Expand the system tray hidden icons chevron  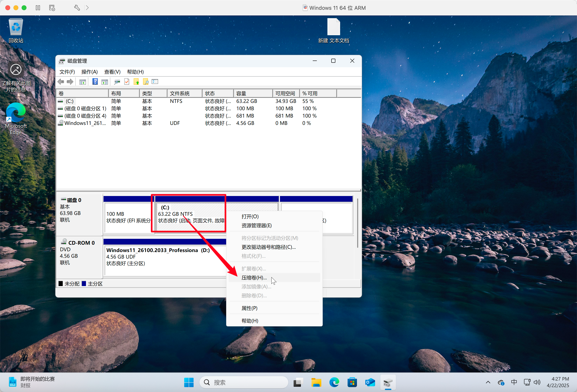[x=488, y=382]
